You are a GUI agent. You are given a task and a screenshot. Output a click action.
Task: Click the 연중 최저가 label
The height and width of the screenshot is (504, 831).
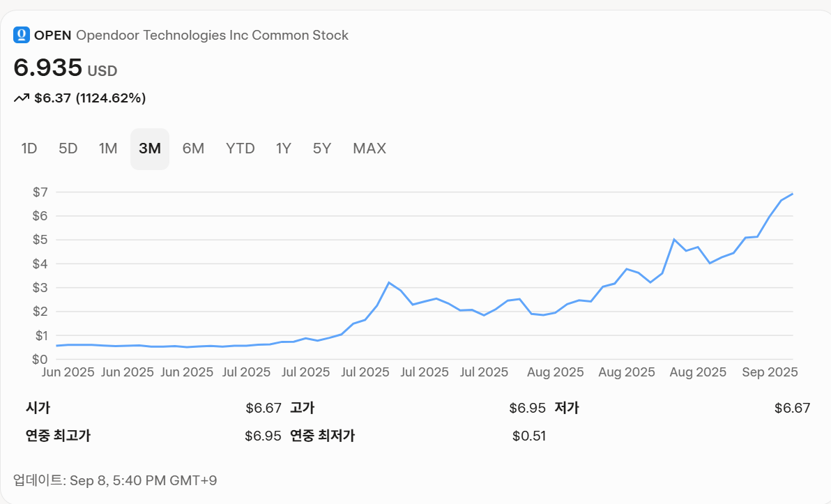pyautogui.click(x=323, y=436)
